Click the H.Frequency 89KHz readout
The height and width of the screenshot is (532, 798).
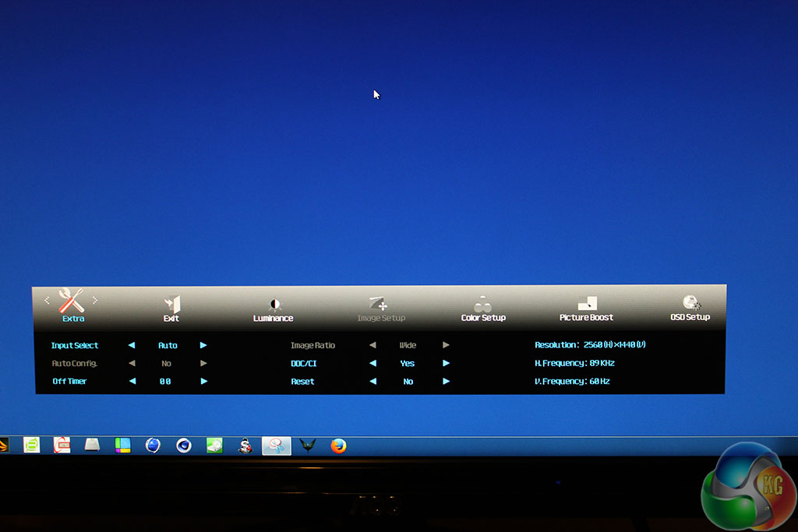[x=574, y=363]
